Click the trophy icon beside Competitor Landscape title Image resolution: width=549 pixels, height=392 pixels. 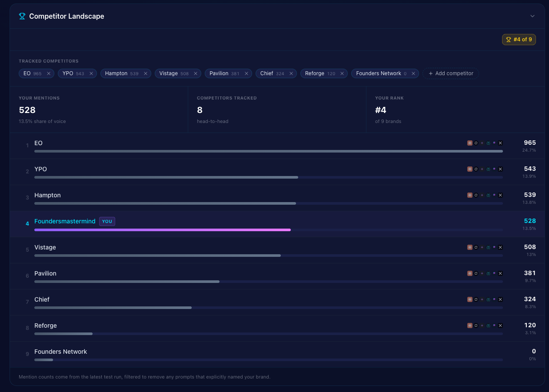point(22,16)
